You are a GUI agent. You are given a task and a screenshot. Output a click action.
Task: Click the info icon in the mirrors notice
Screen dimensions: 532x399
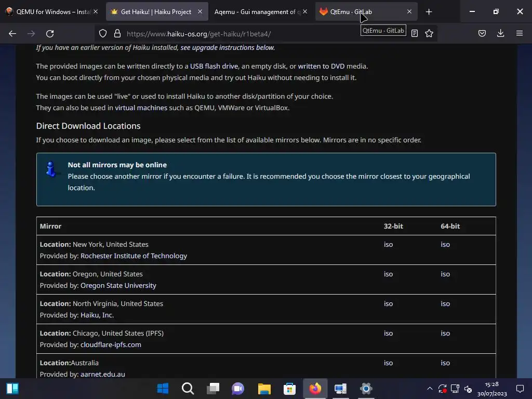click(x=51, y=169)
